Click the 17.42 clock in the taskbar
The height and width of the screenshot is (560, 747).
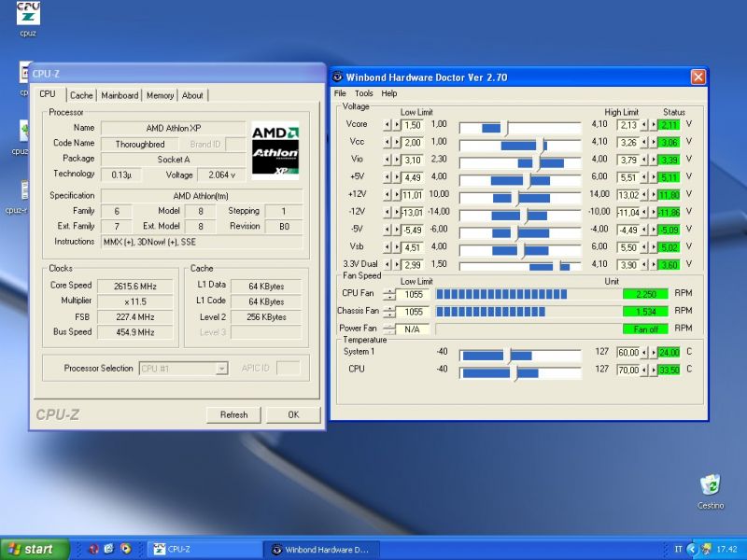click(x=726, y=549)
